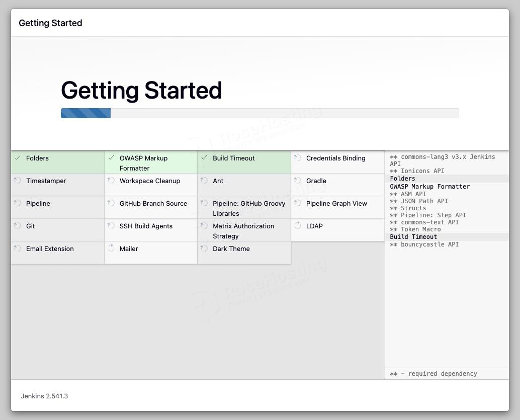The height and width of the screenshot is (420, 520).
Task: Select the LDAP plugin label
Action: (x=314, y=226)
